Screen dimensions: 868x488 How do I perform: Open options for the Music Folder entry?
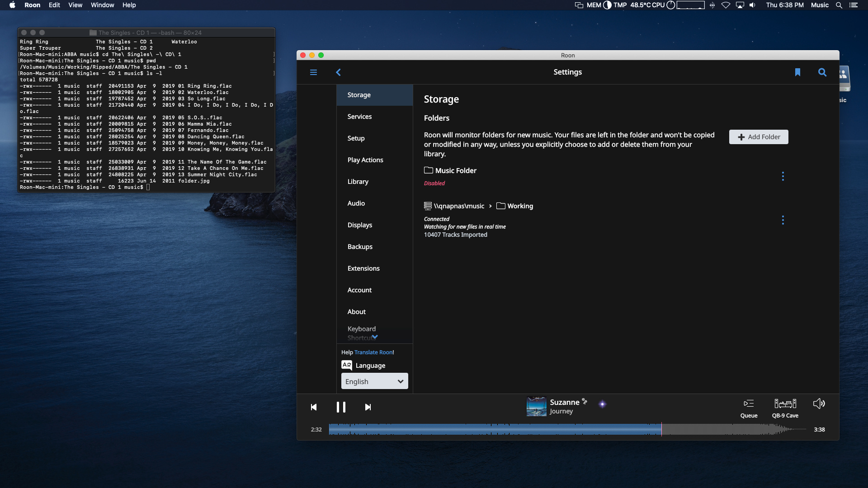pyautogui.click(x=783, y=176)
